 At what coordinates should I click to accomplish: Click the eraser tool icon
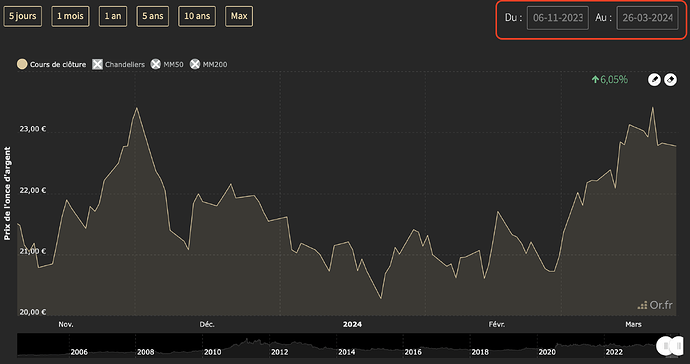670,80
